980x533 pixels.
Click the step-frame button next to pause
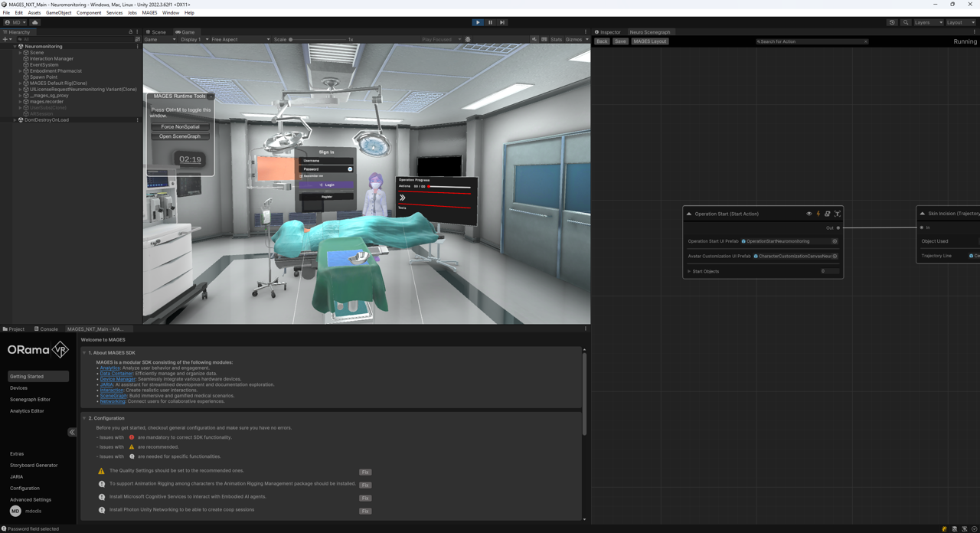pyautogui.click(x=502, y=22)
